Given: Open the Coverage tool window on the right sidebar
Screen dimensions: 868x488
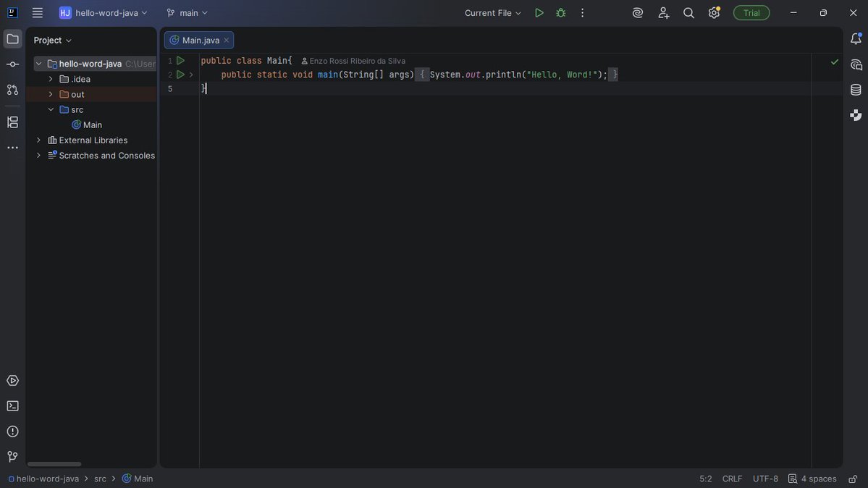Looking at the screenshot, I should point(856,114).
